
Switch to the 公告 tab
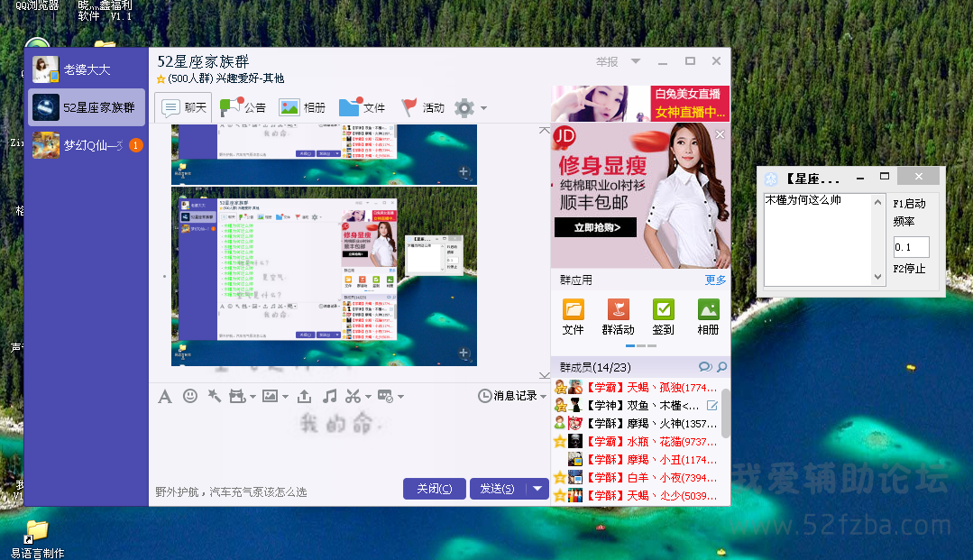tap(243, 107)
